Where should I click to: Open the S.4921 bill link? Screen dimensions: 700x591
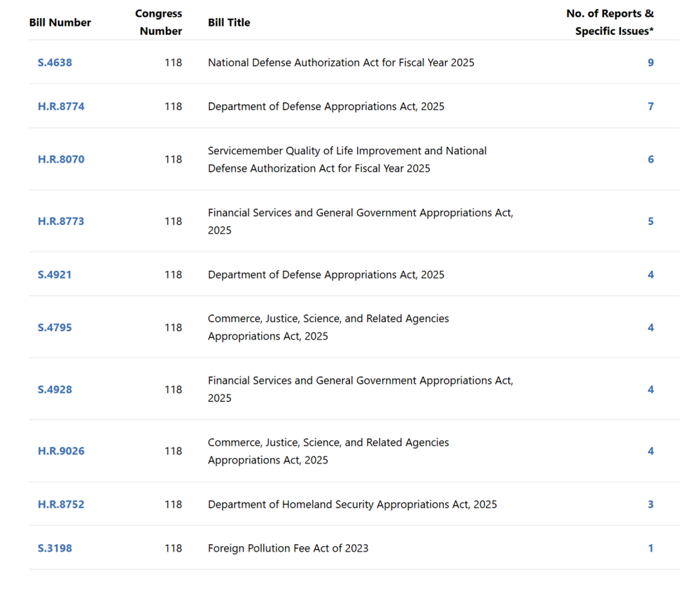[55, 274]
